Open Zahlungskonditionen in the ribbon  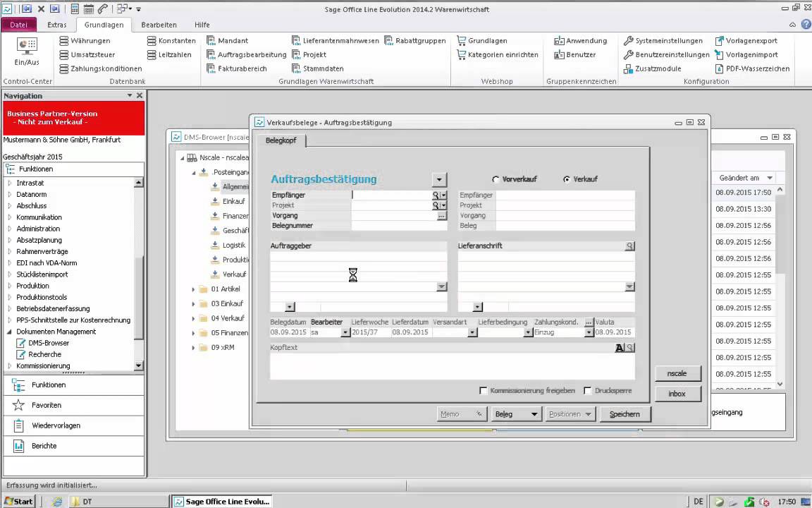point(101,68)
